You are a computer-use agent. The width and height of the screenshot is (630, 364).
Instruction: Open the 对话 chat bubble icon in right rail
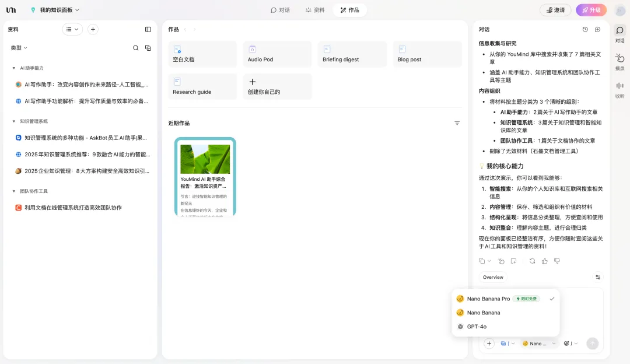619,30
